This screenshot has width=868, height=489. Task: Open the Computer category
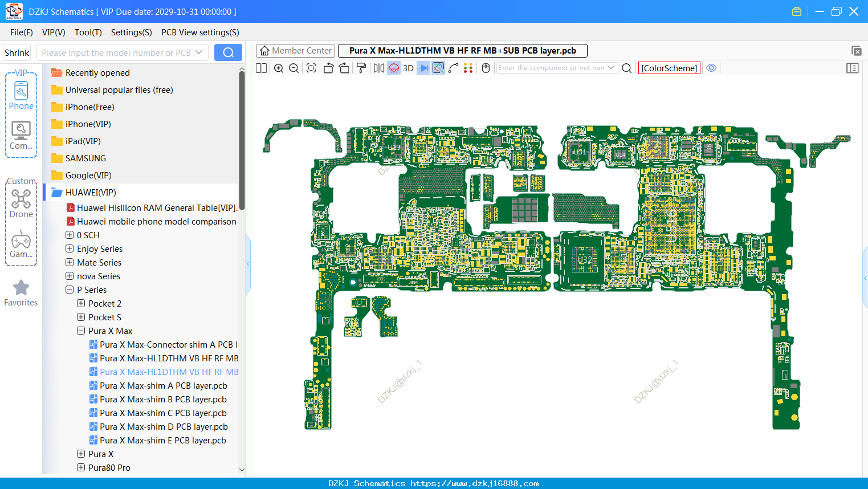[21, 136]
